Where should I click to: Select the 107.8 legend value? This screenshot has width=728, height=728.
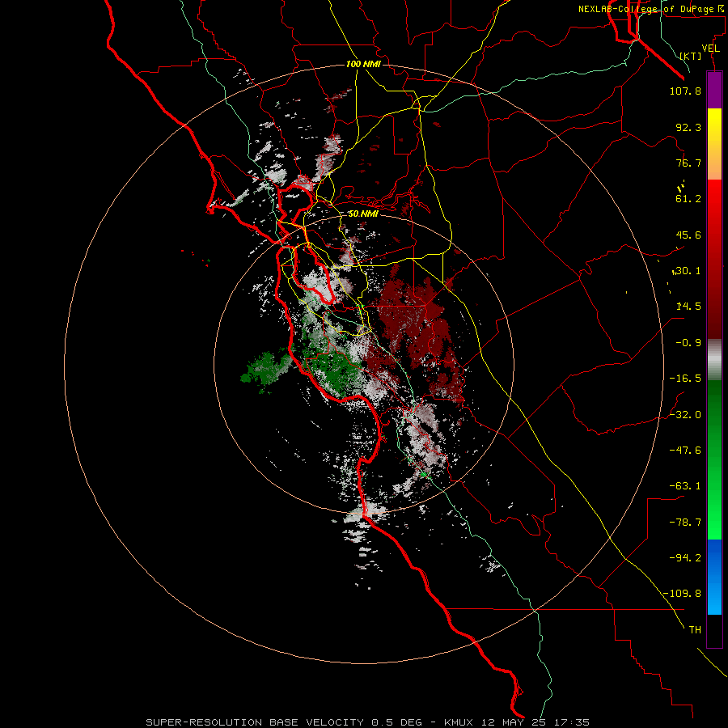point(685,91)
